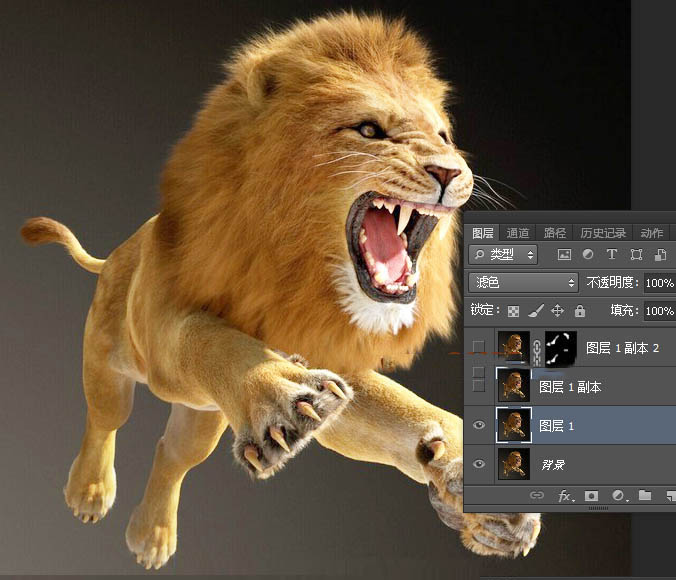Open the new adjustment layer menu icon
This screenshot has height=580, width=676.
pos(619,495)
